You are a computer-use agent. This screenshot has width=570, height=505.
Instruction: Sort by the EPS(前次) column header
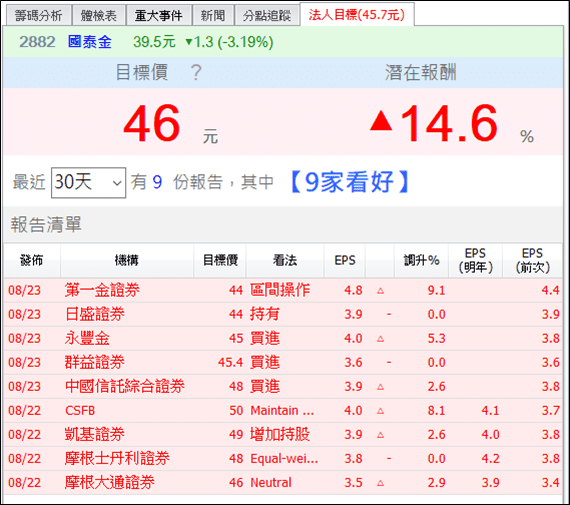click(x=533, y=260)
